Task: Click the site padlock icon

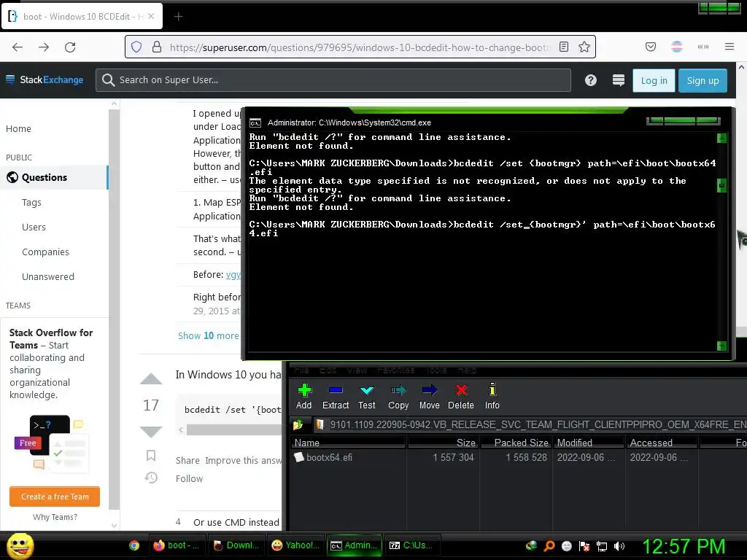Action: tap(157, 47)
